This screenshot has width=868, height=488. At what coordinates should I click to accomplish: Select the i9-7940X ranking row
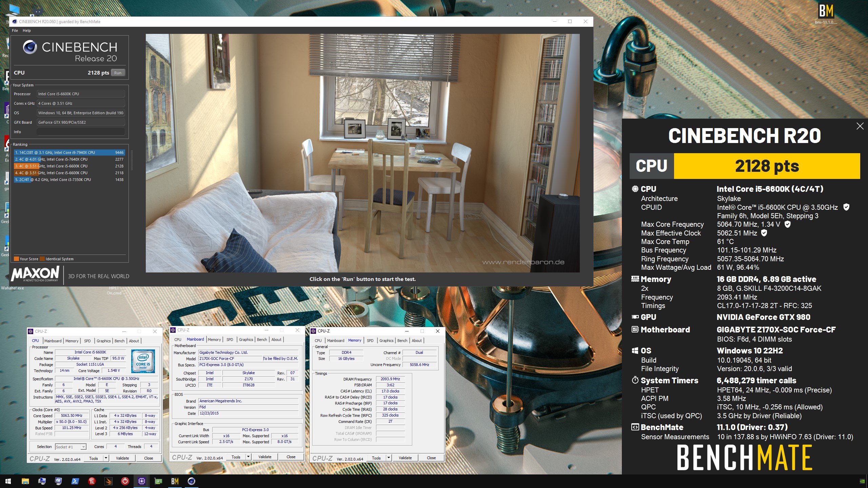coord(69,152)
